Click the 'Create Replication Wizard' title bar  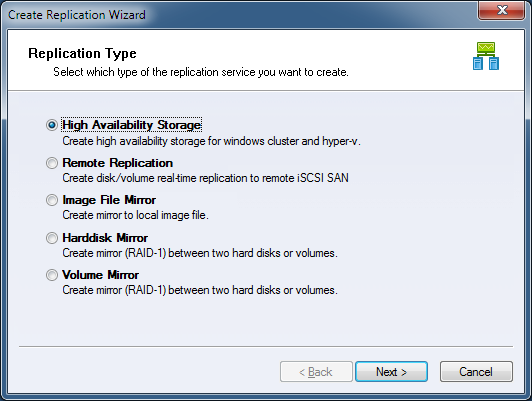coord(77,15)
